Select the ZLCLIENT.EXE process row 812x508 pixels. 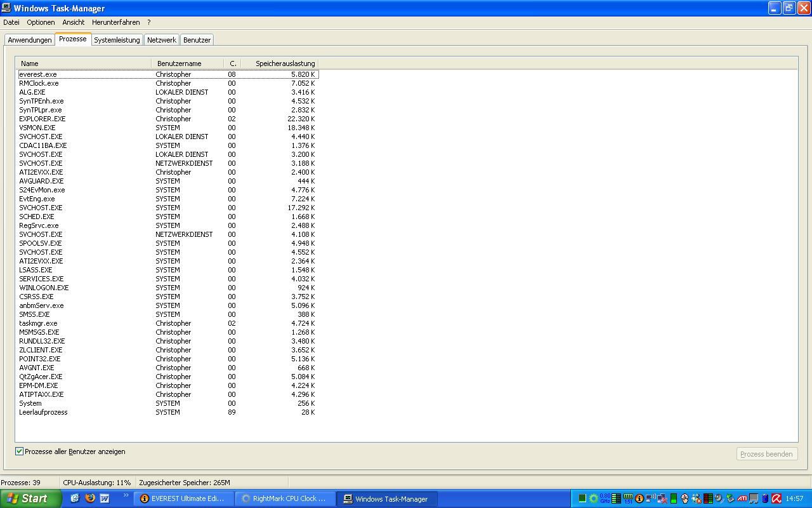167,350
